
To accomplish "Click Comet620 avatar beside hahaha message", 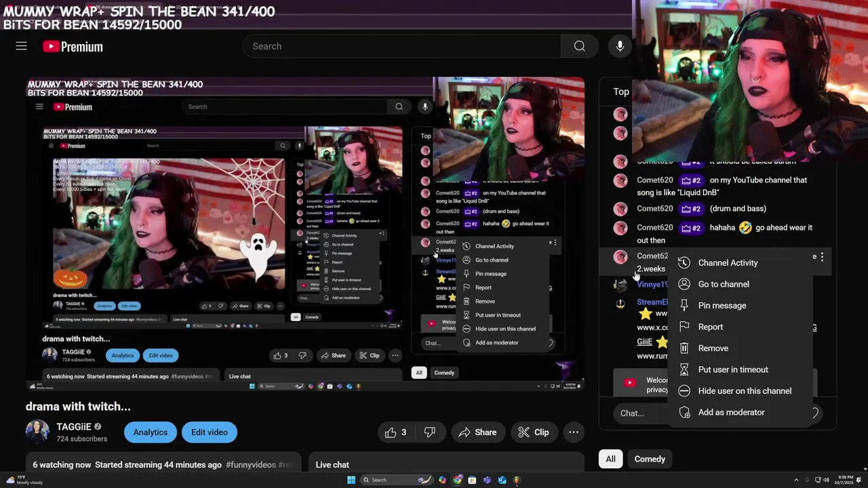I will click(620, 228).
